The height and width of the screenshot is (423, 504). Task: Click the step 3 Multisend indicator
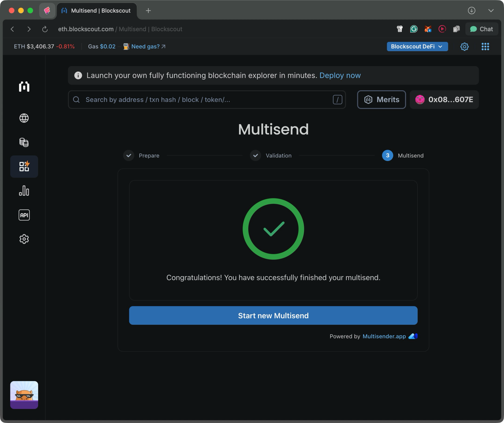[388, 155]
